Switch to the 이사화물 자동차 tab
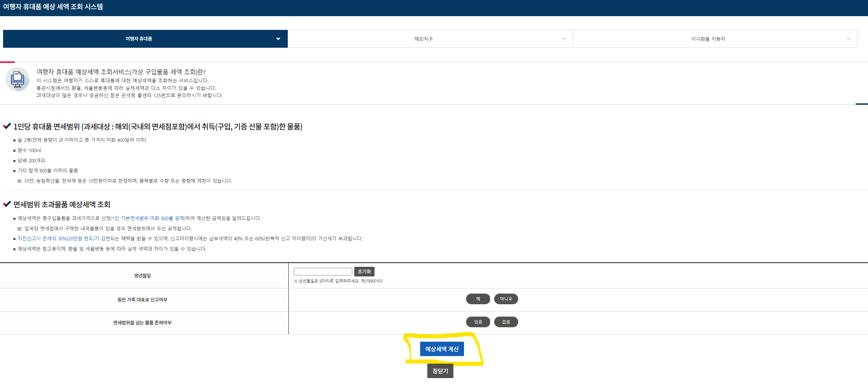The height and width of the screenshot is (387, 868). (x=708, y=39)
